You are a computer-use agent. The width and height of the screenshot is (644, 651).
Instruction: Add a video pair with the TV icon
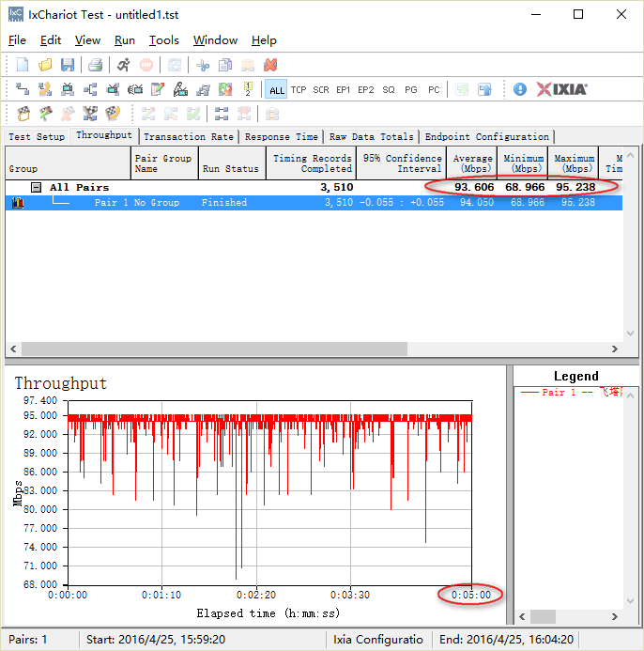pyautogui.click(x=68, y=89)
